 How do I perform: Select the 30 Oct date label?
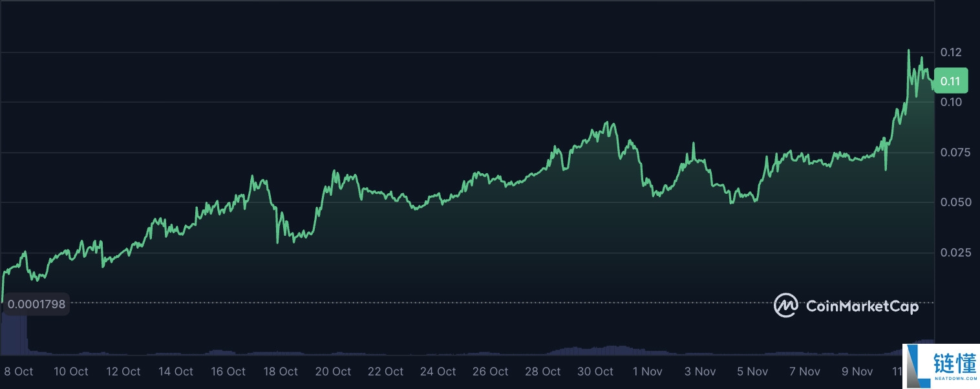point(595,372)
